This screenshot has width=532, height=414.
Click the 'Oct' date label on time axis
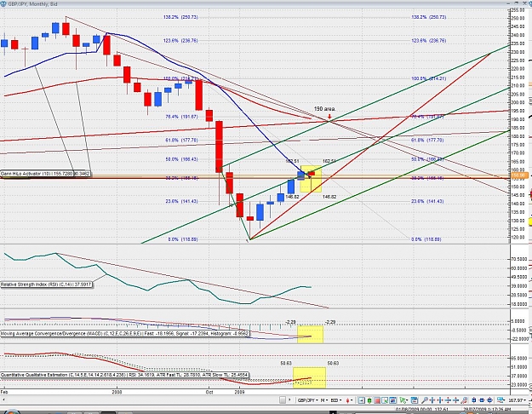point(209,392)
